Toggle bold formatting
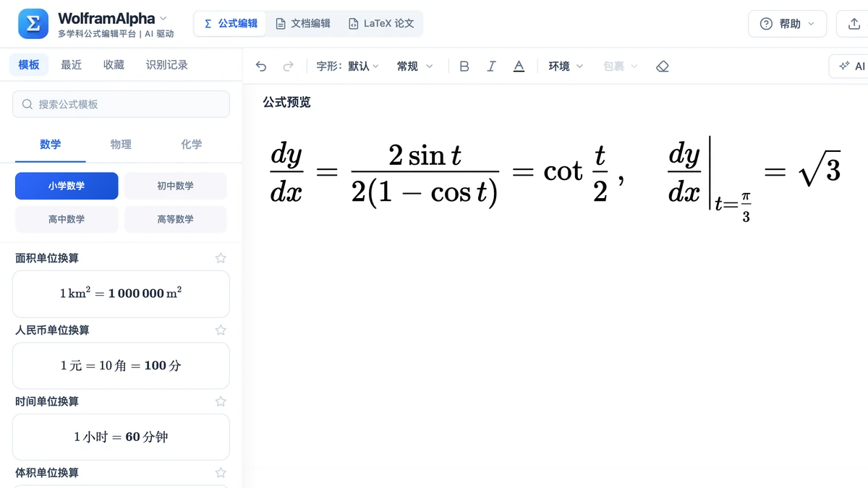This screenshot has height=488, width=868. (464, 67)
